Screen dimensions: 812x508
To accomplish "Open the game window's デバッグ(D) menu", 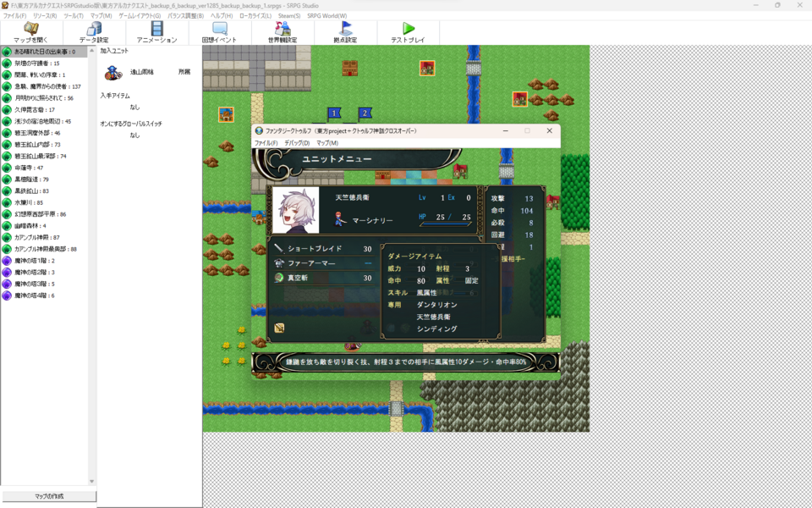I will pos(297,143).
